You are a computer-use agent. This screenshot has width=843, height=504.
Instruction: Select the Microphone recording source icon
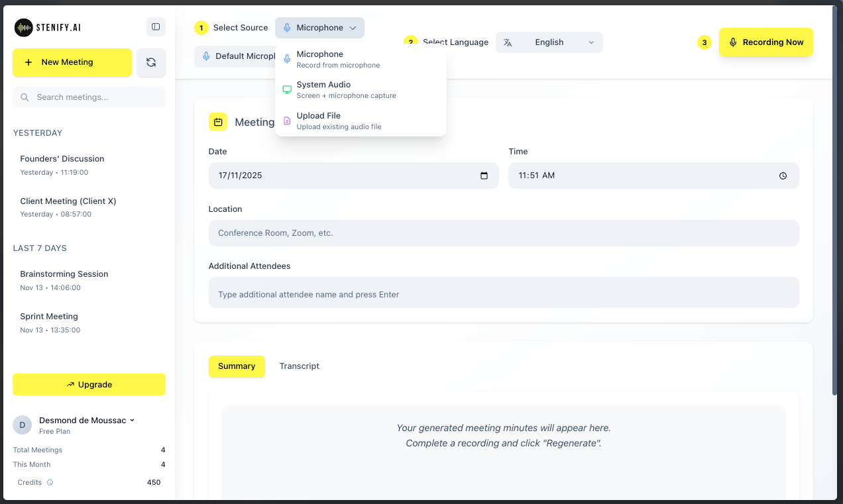click(x=286, y=59)
